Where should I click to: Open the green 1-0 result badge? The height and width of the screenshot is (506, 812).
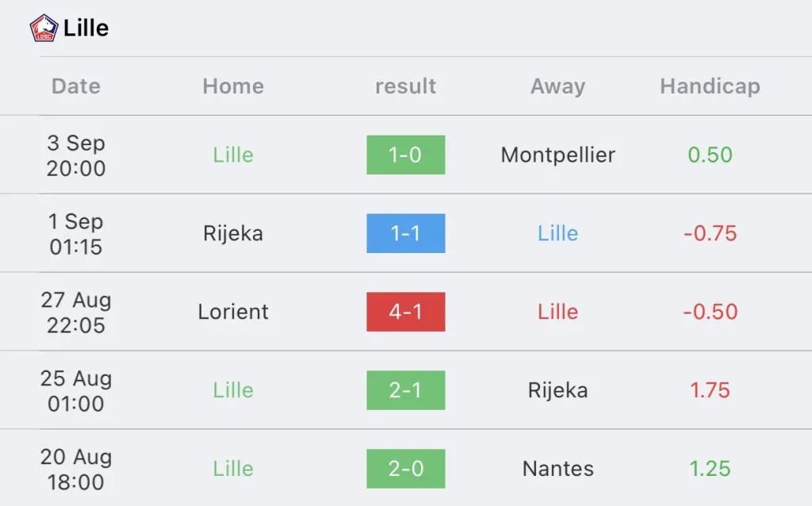(x=405, y=155)
